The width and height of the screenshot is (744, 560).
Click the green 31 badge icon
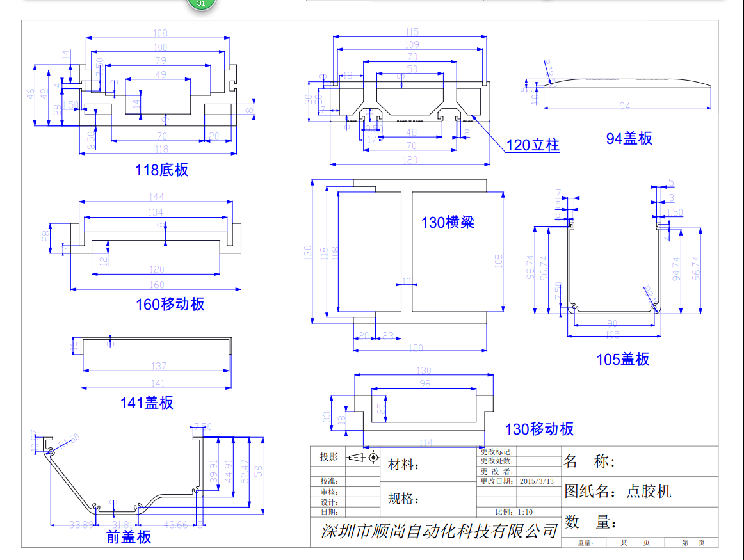[201, 4]
